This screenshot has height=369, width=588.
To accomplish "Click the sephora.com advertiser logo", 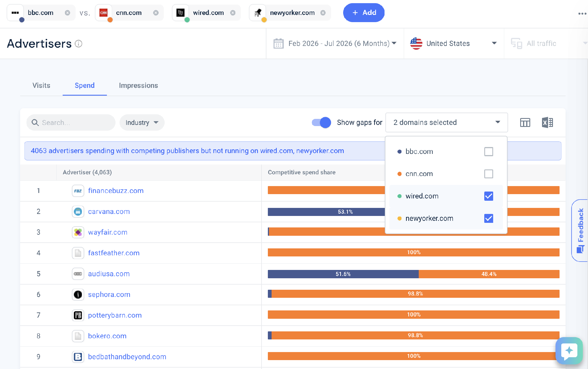I will [x=78, y=295].
